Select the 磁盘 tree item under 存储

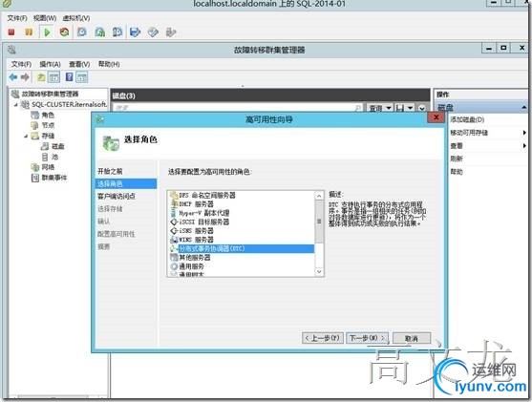tap(58, 146)
